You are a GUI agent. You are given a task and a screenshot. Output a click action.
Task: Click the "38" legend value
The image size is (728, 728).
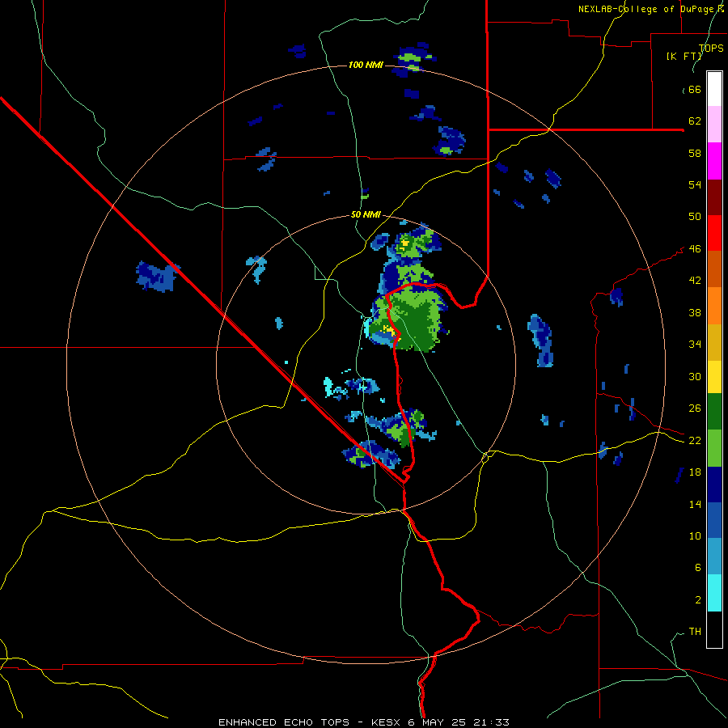(x=695, y=312)
